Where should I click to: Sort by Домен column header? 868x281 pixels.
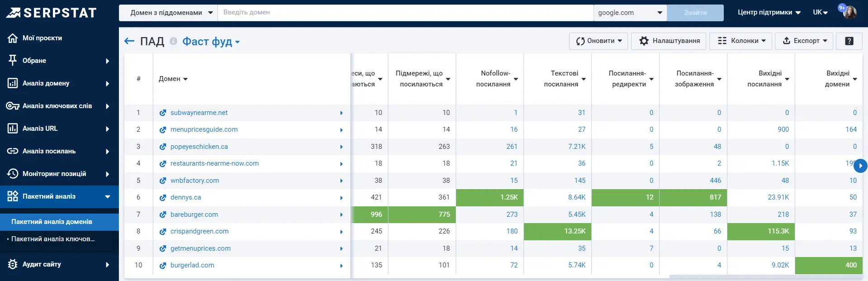173,79
